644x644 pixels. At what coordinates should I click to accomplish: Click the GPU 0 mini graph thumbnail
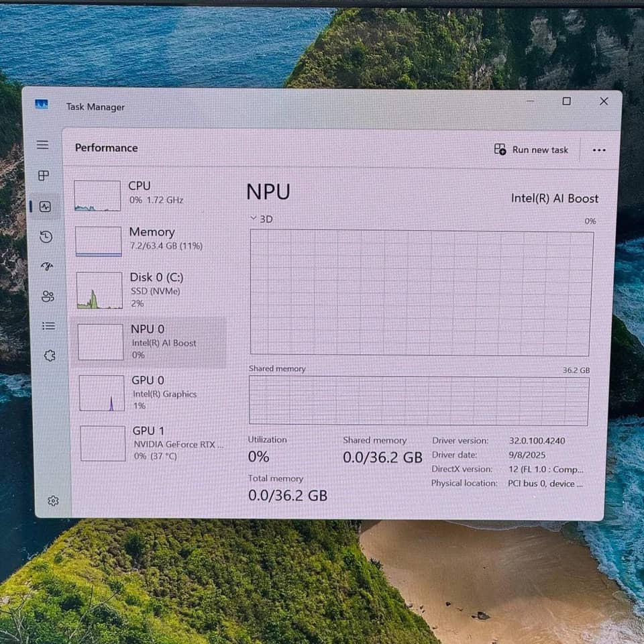(102, 393)
